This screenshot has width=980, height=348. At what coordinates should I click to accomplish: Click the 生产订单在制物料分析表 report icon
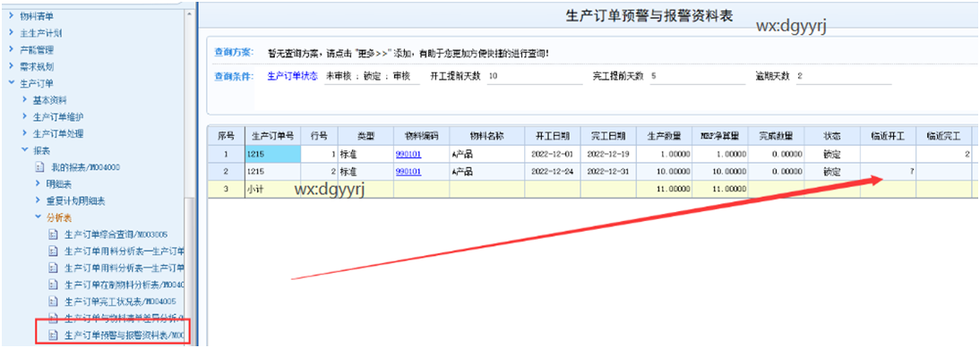(x=53, y=285)
